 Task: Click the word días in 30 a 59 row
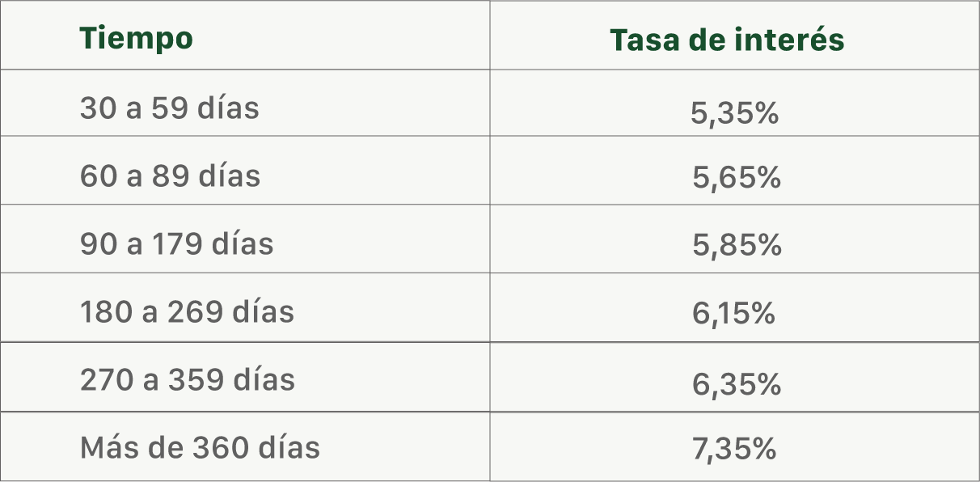(228, 107)
